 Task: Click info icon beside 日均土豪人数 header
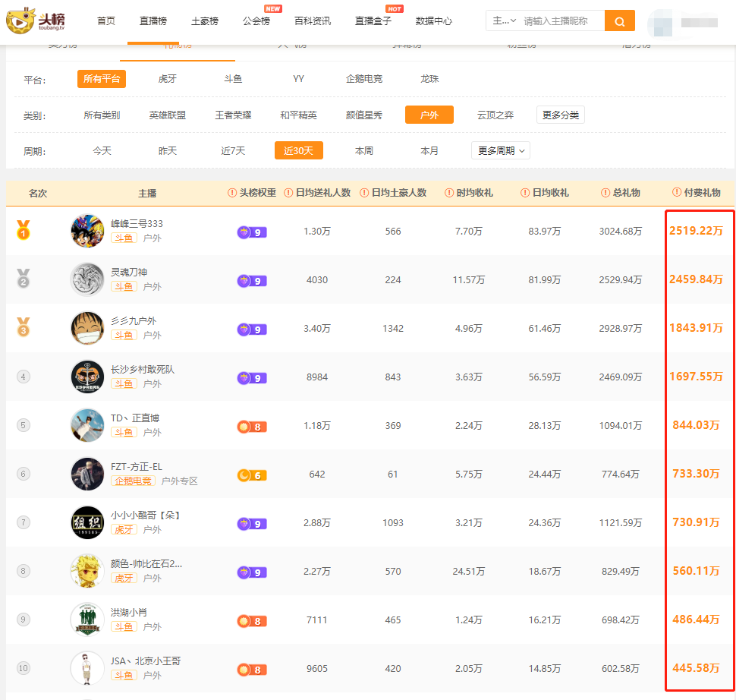[363, 193]
